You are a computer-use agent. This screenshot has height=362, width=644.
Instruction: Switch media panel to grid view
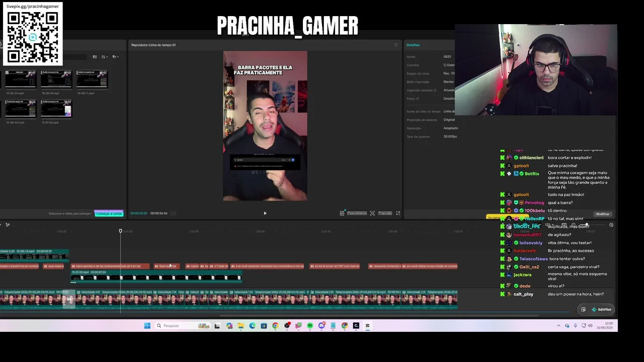96,57
